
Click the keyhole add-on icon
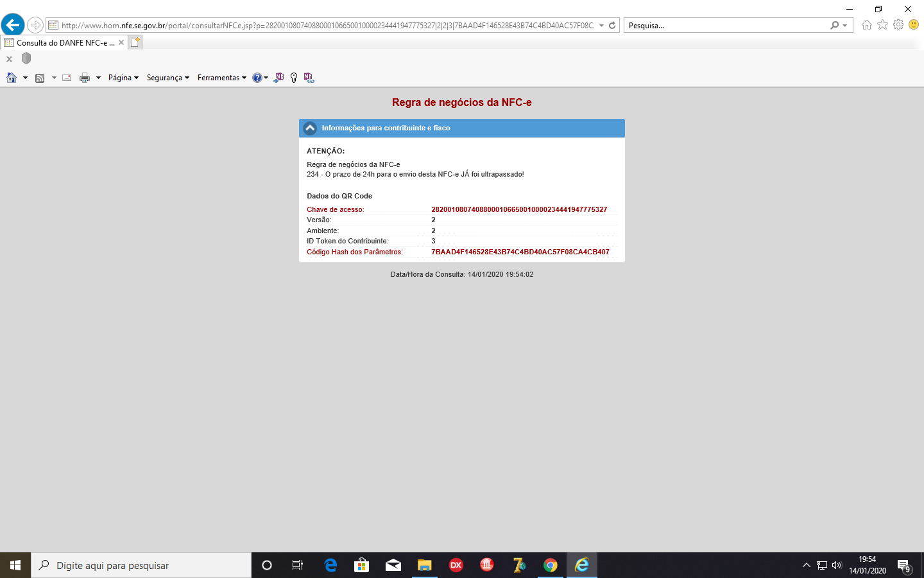pyautogui.click(x=294, y=78)
